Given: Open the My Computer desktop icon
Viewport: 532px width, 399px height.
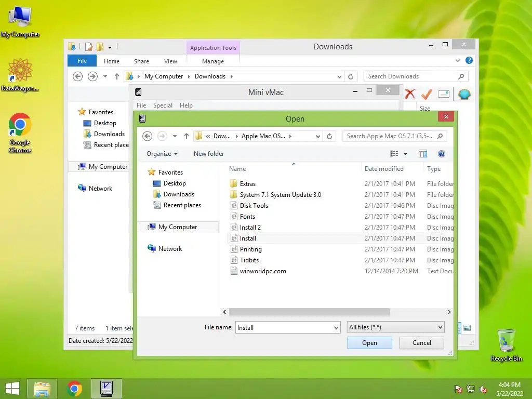Looking at the screenshot, I should [x=20, y=21].
